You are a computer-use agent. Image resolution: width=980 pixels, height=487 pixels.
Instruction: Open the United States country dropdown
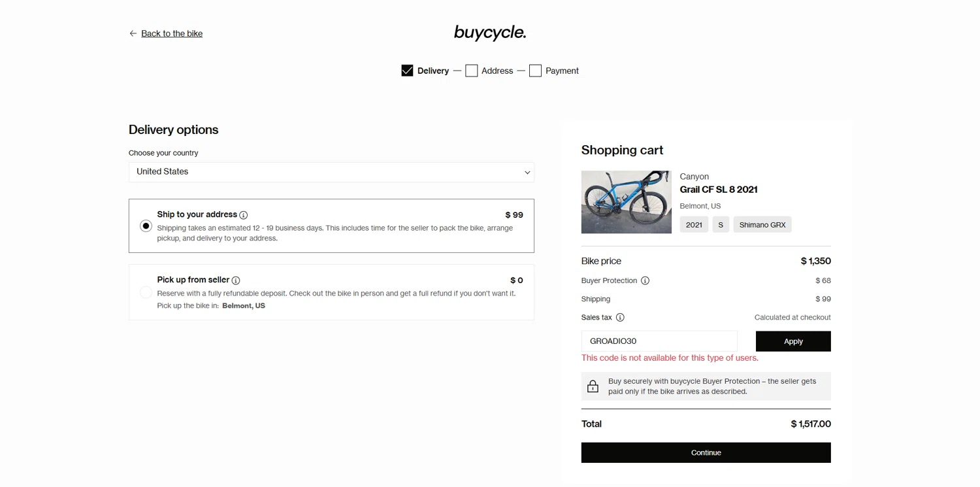pyautogui.click(x=331, y=172)
